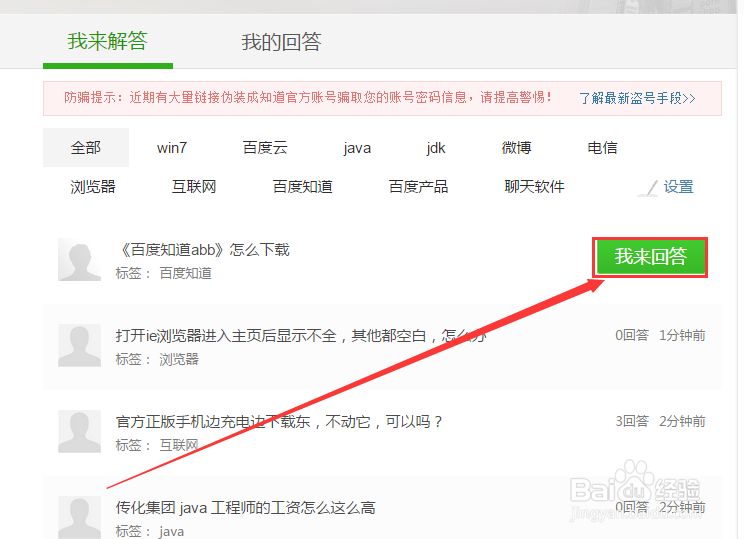Image resolution: width=744 pixels, height=539 pixels.
Task: Click the green 我来回答 button
Action: [651, 257]
